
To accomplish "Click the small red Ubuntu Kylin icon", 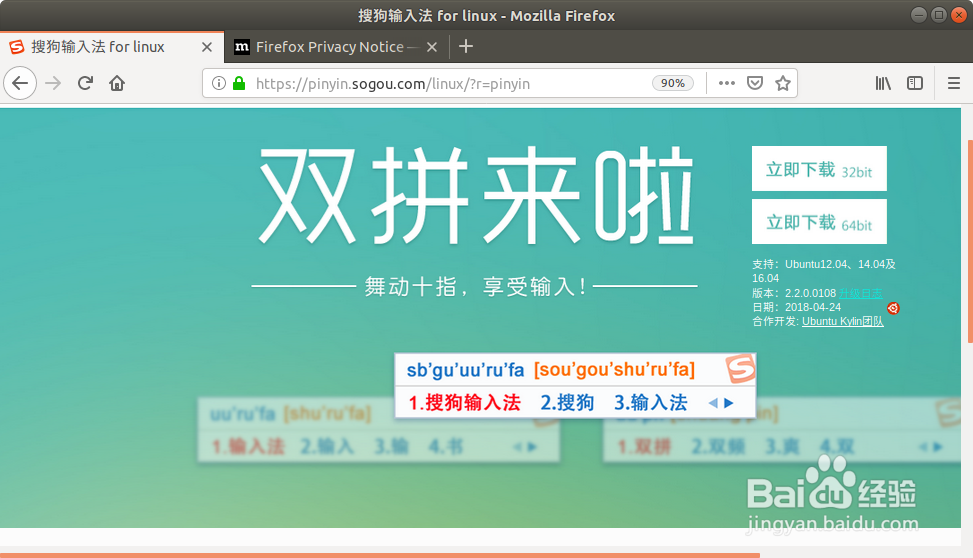I will [x=893, y=308].
